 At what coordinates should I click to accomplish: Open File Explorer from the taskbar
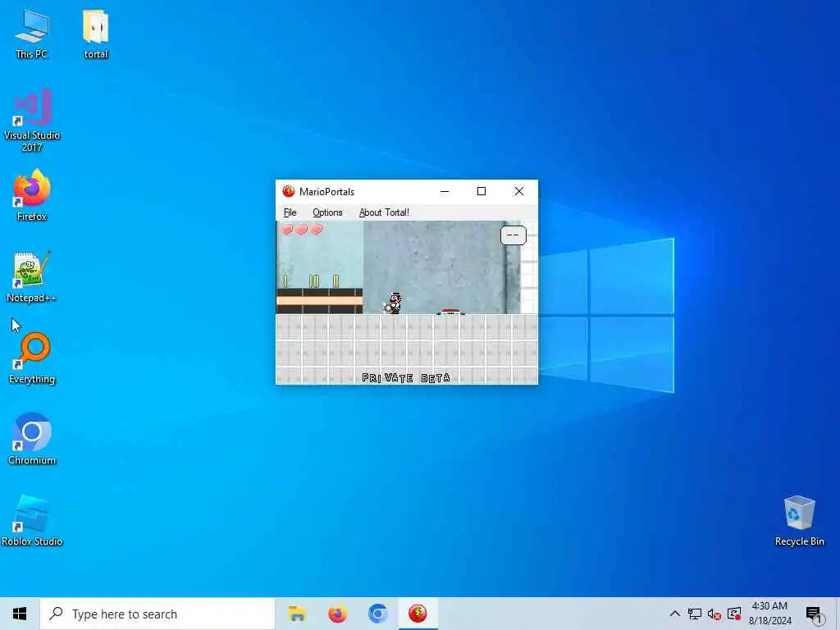click(297, 614)
